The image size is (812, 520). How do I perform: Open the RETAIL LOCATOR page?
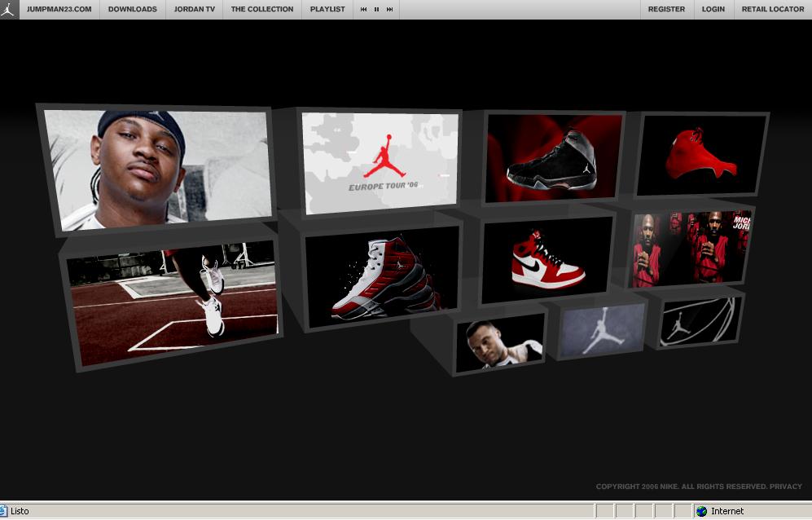[x=773, y=9]
